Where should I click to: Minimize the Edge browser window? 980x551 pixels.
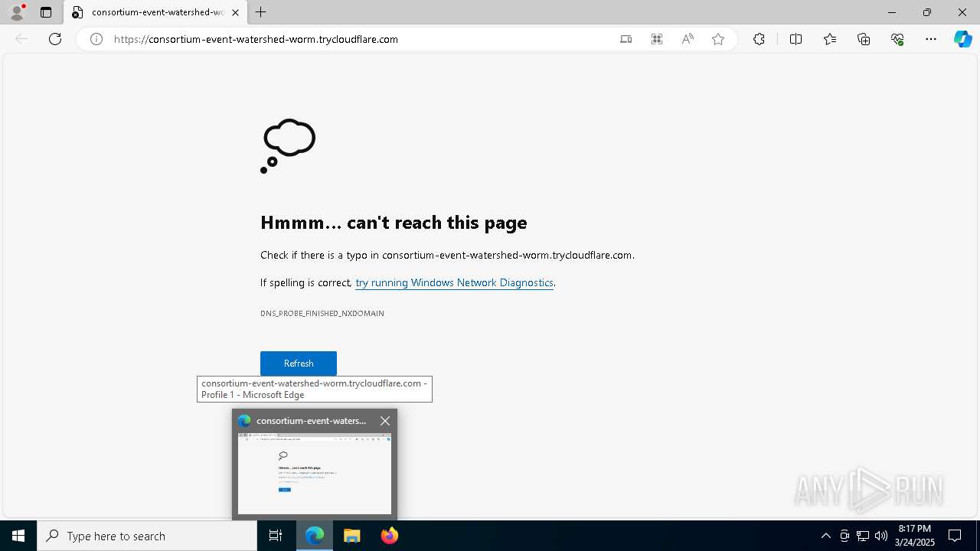[x=892, y=12]
